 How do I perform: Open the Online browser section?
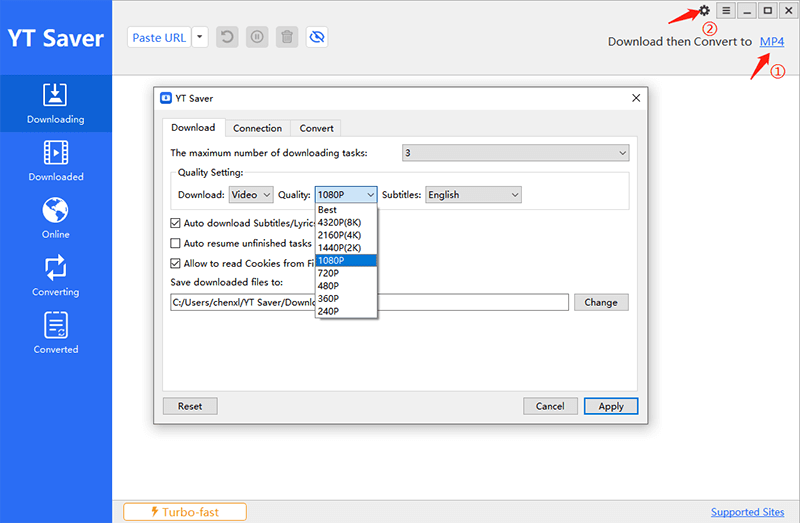(x=55, y=218)
